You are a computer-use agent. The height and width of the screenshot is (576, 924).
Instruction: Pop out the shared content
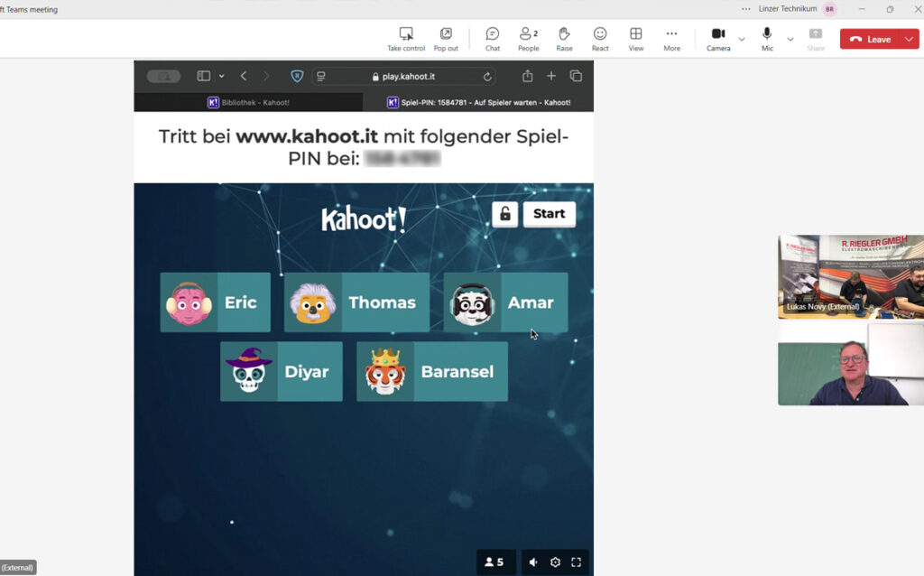pos(446,39)
